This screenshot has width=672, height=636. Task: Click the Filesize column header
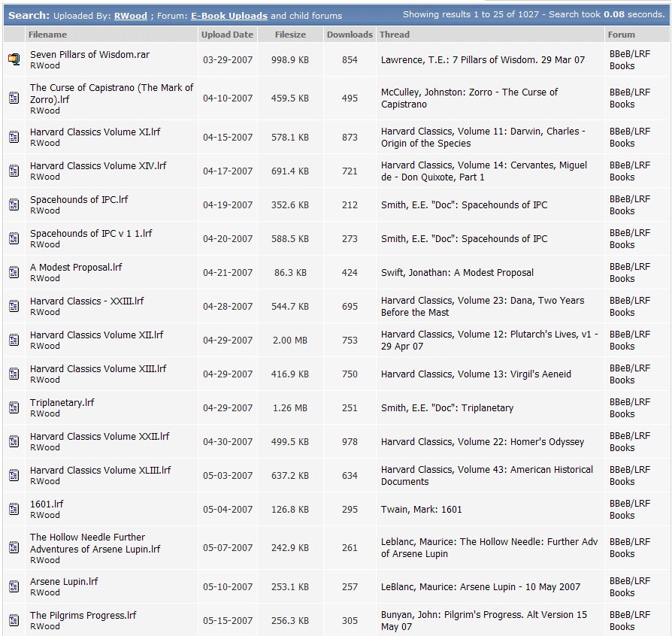pyautogui.click(x=290, y=35)
